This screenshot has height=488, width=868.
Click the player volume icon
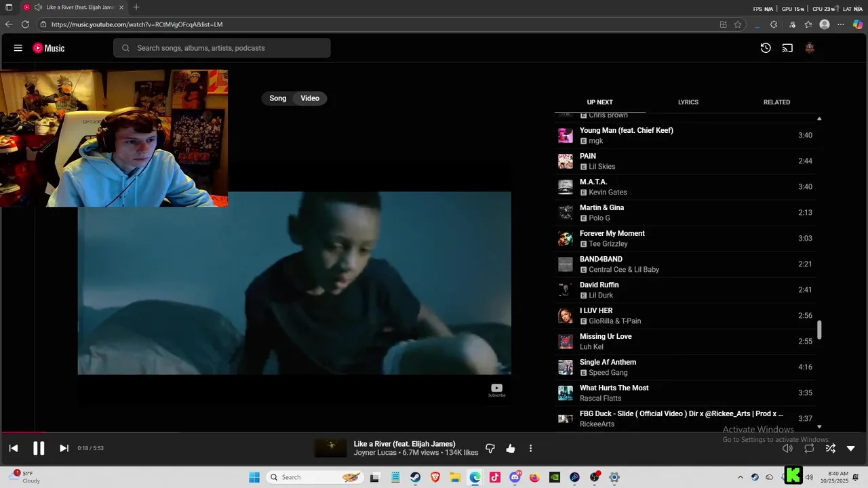click(787, 448)
